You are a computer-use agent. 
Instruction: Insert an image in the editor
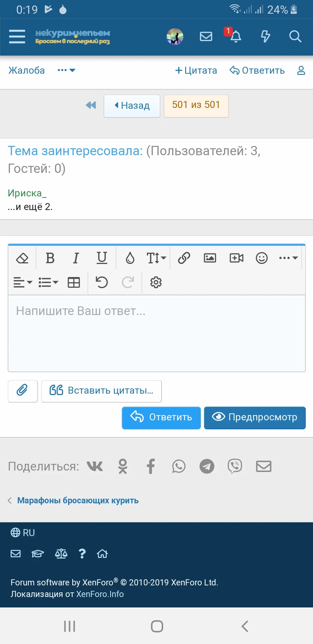coord(210,258)
